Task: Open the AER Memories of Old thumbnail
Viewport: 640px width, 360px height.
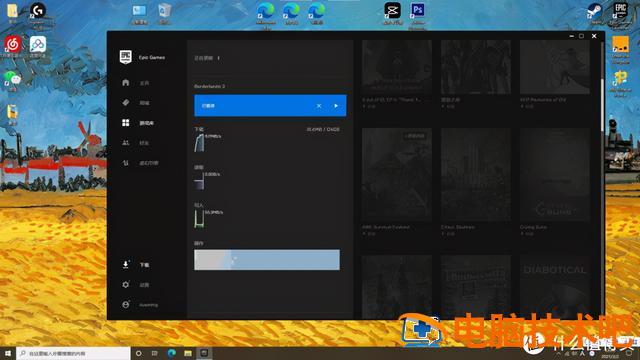Action: (x=555, y=67)
